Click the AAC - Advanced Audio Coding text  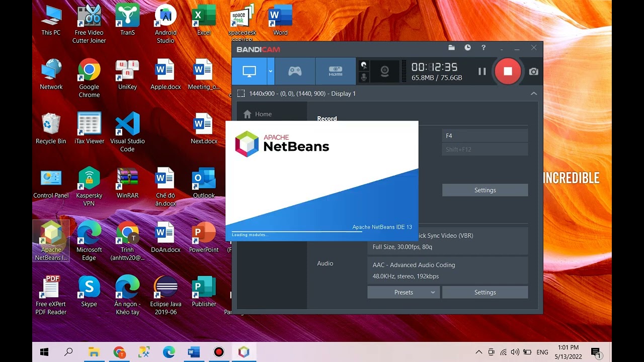click(x=414, y=265)
